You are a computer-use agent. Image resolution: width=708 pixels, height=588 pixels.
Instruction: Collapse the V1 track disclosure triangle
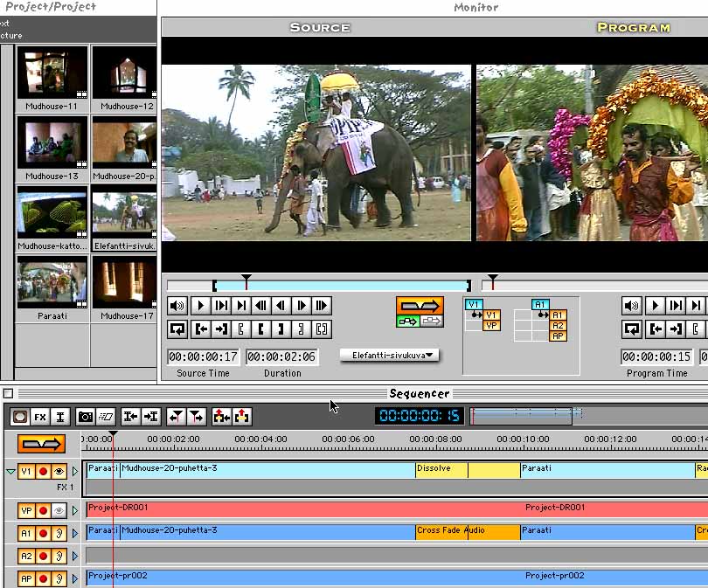[10, 472]
